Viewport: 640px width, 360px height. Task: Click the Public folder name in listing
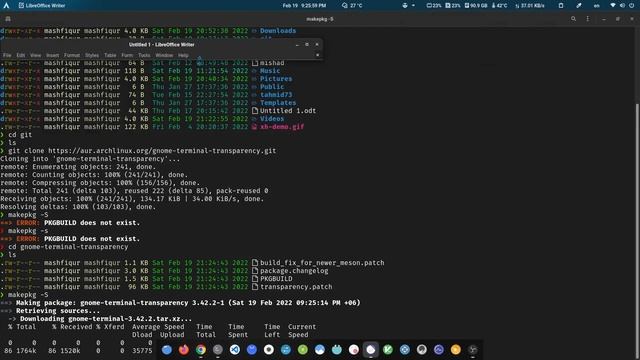click(x=272, y=87)
